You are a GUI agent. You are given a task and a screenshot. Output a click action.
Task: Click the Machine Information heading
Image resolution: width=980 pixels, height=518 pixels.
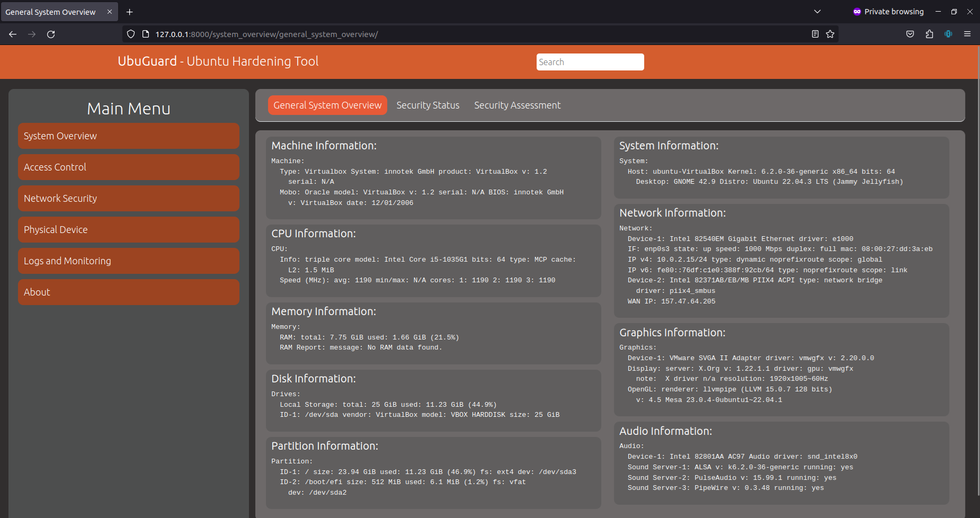coord(324,146)
